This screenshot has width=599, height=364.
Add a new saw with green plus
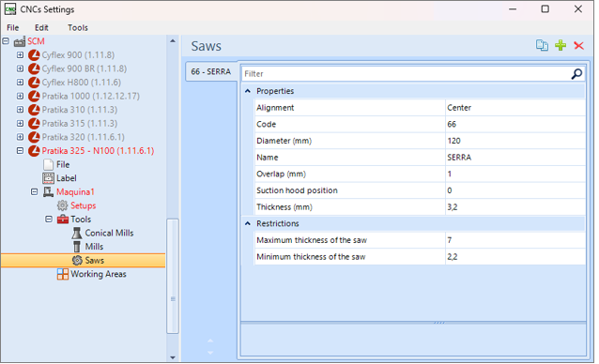pos(561,45)
